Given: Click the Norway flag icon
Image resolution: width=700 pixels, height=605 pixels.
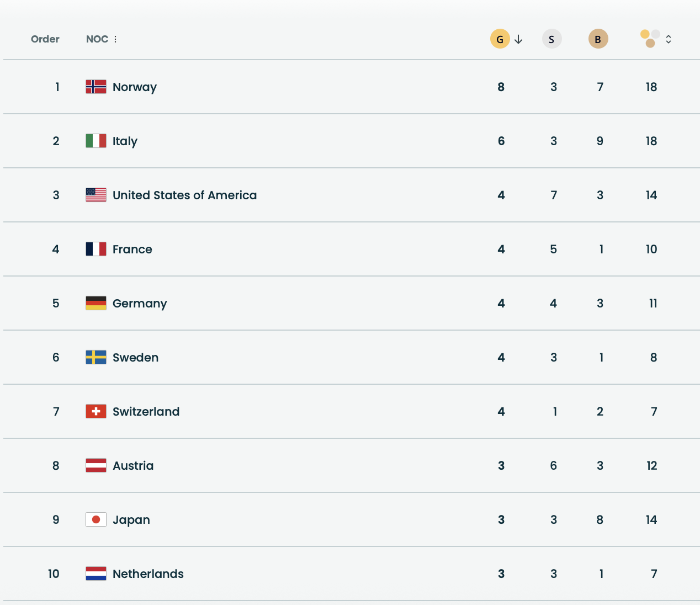Looking at the screenshot, I should point(96,87).
